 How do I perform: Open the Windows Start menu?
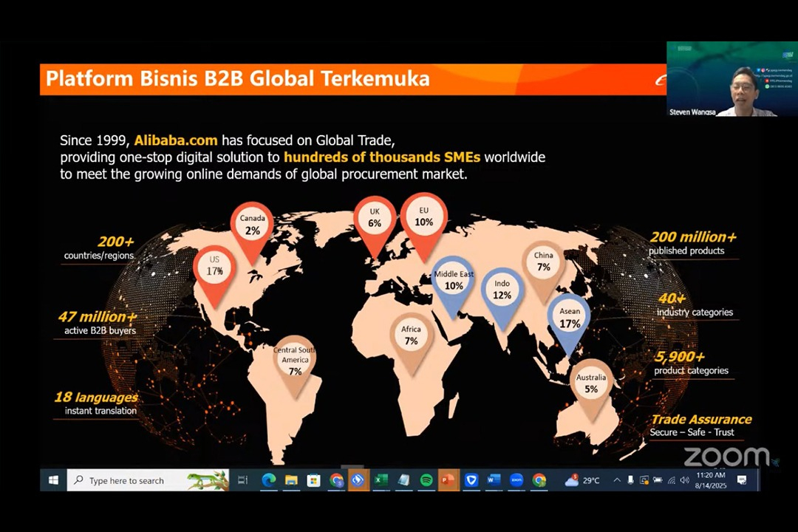[53, 480]
